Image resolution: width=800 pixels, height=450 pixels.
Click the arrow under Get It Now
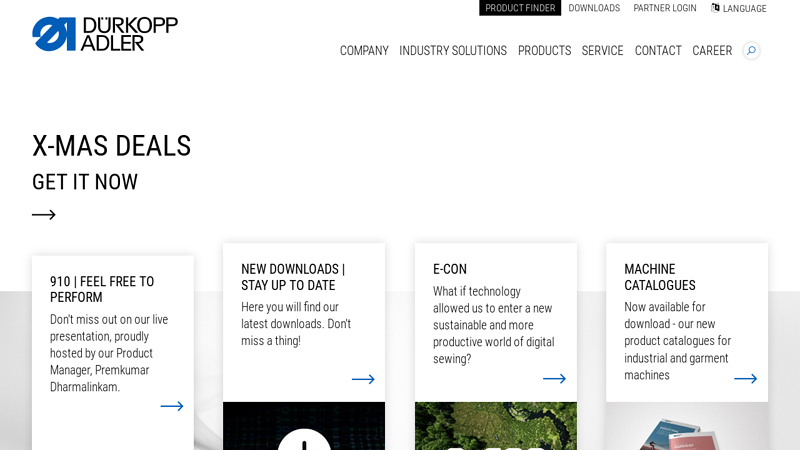coord(43,215)
